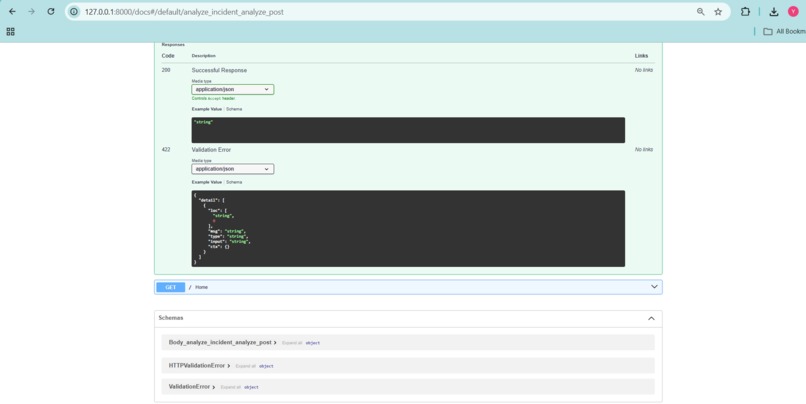This screenshot has width=806, height=404.
Task: Click the Links column header
Action: click(x=641, y=56)
